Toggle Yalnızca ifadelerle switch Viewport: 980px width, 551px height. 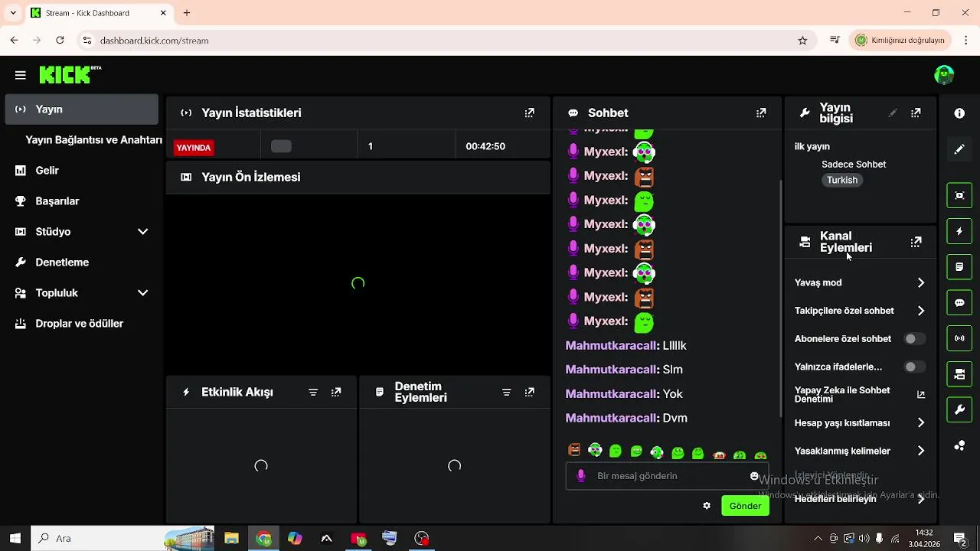pos(913,367)
